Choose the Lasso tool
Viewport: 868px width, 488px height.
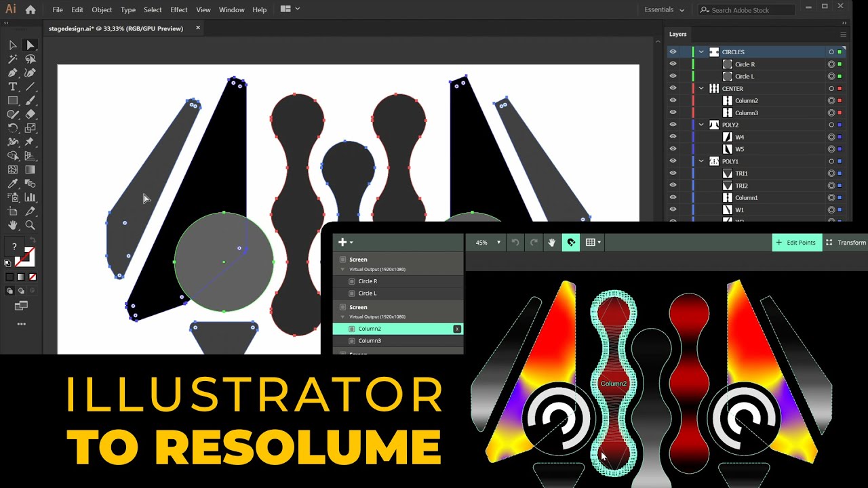(30, 59)
